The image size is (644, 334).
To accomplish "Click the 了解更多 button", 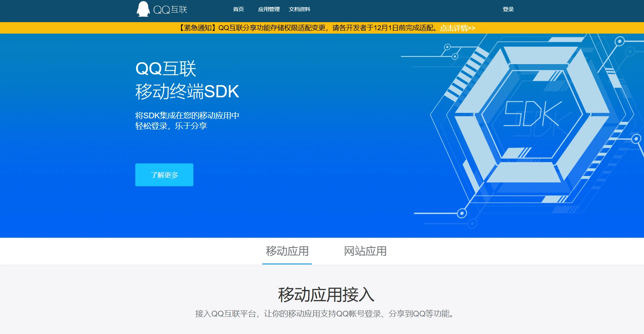I will pos(164,175).
